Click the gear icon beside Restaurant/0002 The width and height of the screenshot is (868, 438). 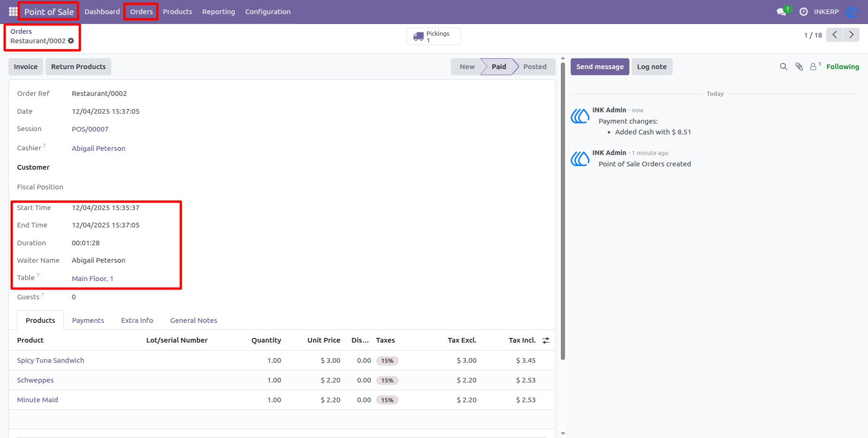pos(71,41)
